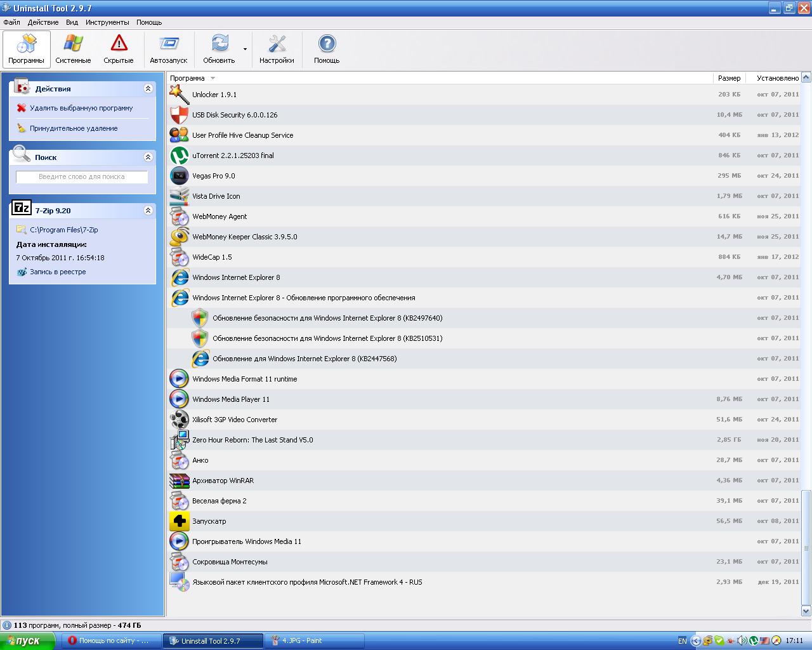Select the Internet Explorer 8 software updates row
This screenshot has height=650, width=812.
click(484, 298)
